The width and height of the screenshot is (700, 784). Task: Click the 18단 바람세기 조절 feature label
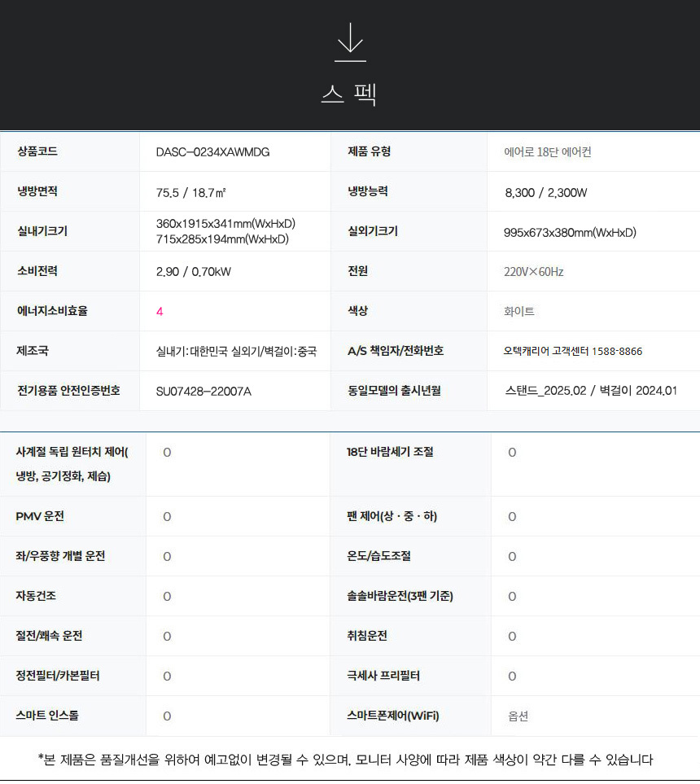click(390, 453)
